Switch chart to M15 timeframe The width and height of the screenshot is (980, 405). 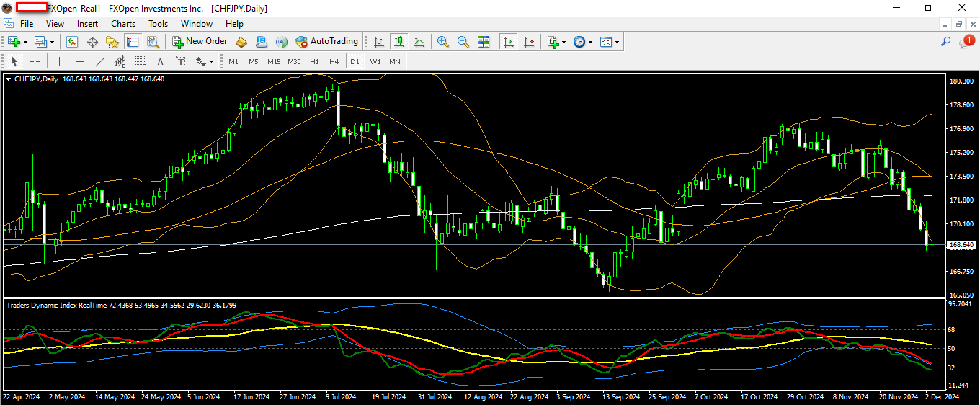274,61
